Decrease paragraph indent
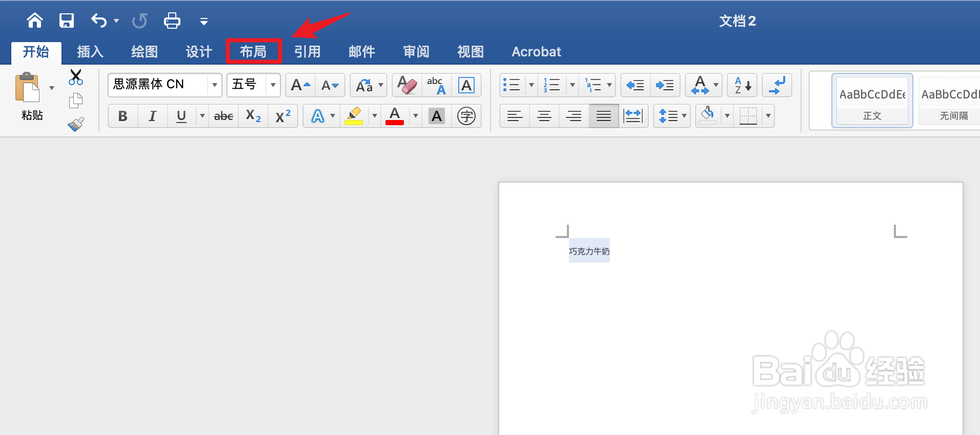980x435 pixels. [x=636, y=85]
